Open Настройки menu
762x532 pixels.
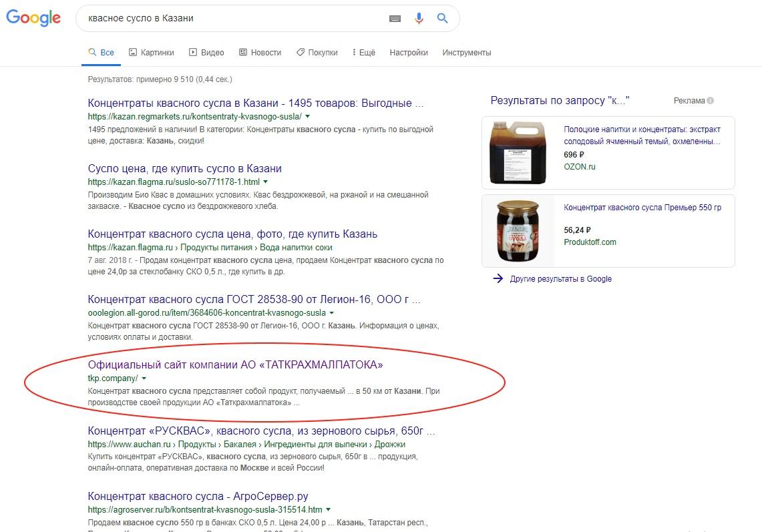click(409, 53)
